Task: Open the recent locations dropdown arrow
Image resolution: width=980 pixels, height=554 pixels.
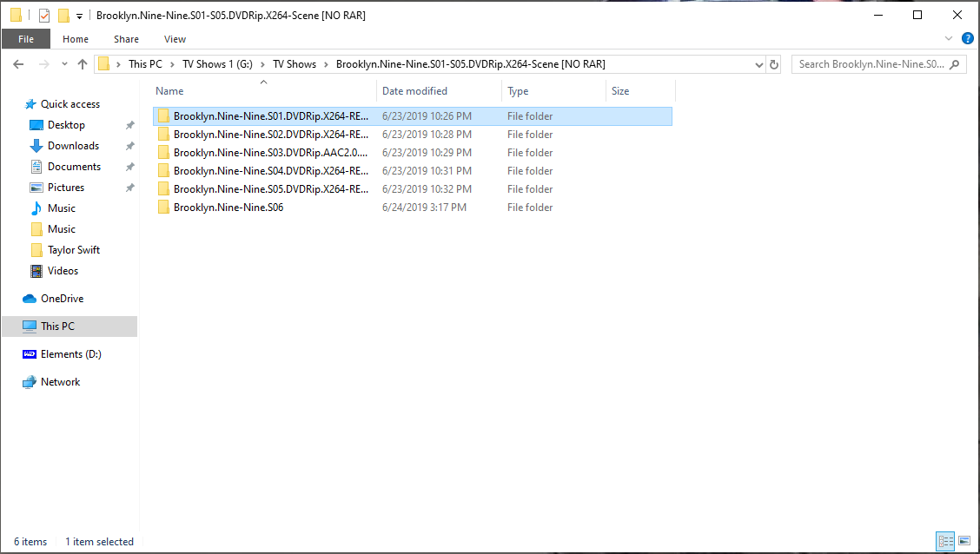Action: click(x=64, y=63)
